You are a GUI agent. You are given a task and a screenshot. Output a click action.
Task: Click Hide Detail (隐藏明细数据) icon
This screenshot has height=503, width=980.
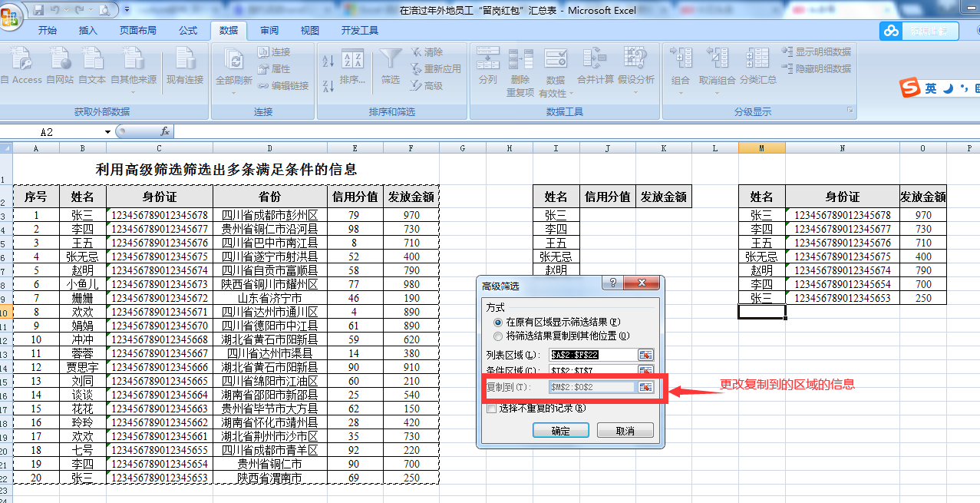point(817,69)
